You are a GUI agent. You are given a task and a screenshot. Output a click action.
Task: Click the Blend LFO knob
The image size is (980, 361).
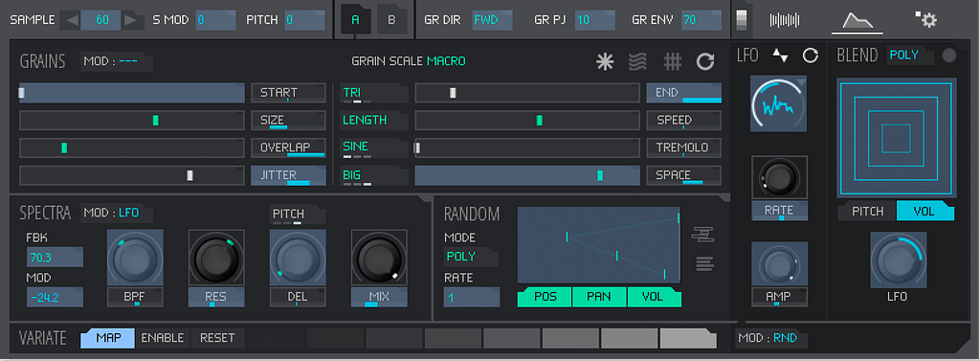pyautogui.click(x=898, y=259)
